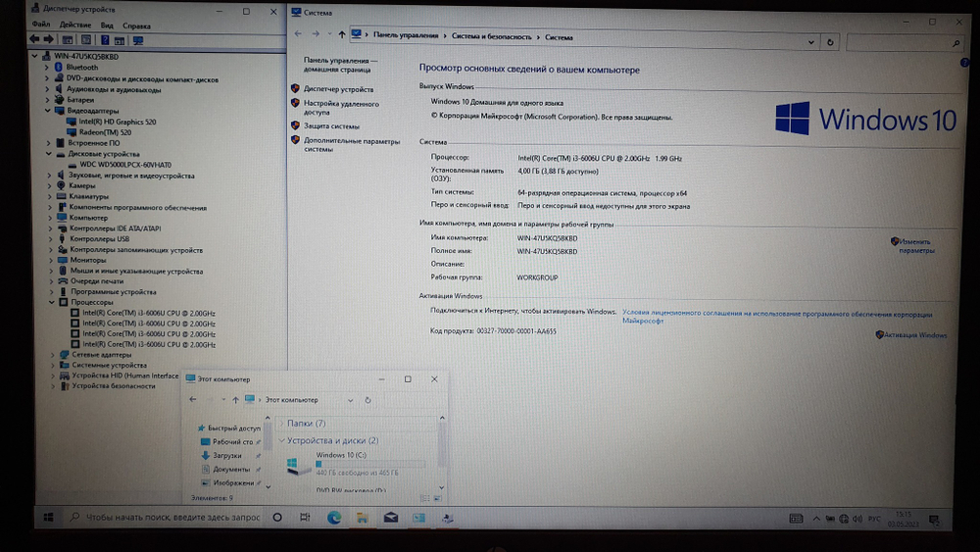Select the Мониторы category

[87, 260]
